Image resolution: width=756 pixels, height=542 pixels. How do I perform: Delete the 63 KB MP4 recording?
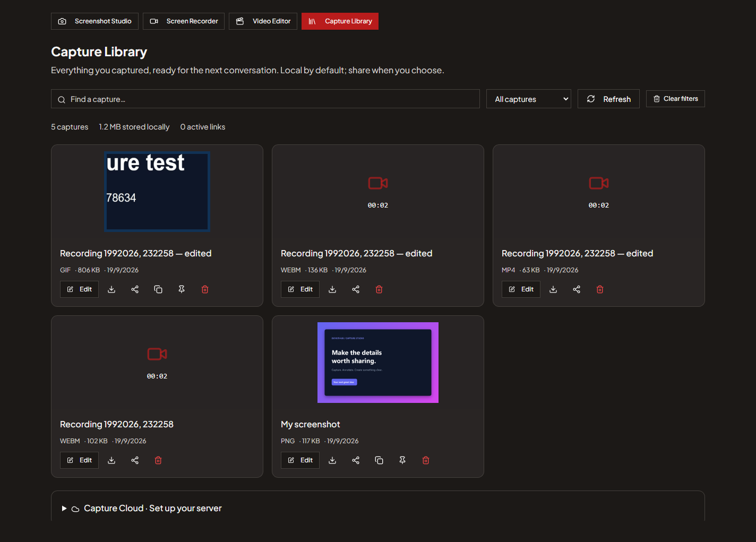coord(600,289)
